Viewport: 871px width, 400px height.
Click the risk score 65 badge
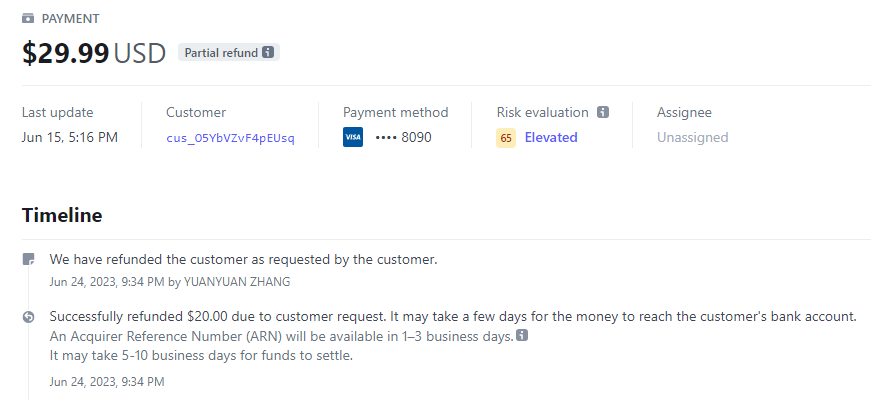(x=506, y=137)
